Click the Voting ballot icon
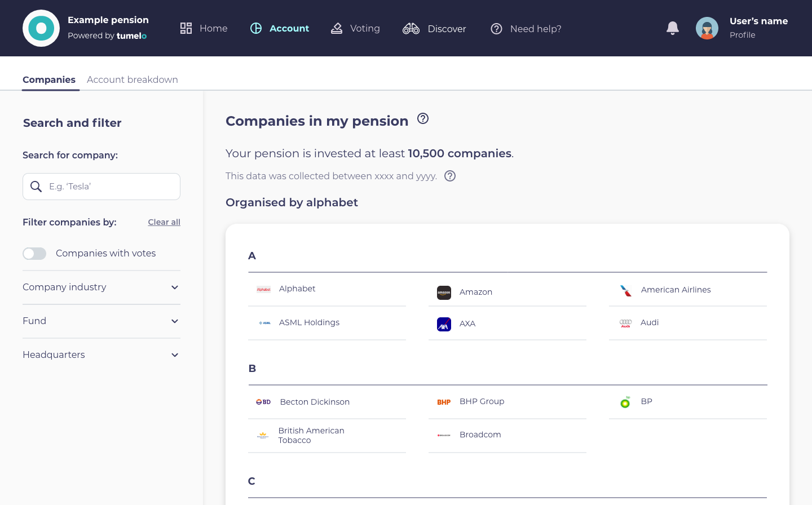The width and height of the screenshot is (812, 505). pyautogui.click(x=337, y=28)
